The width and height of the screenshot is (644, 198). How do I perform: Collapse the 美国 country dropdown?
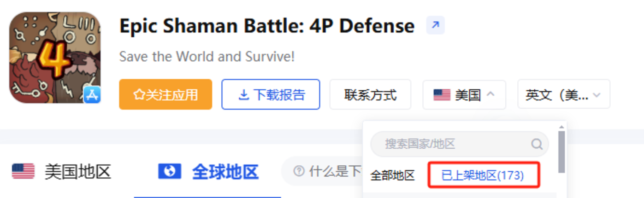click(x=464, y=95)
